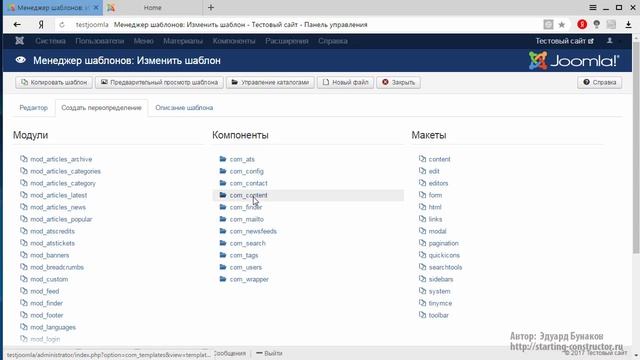Click the Справка button on the toolbar
The image size is (640, 360).
[600, 82]
